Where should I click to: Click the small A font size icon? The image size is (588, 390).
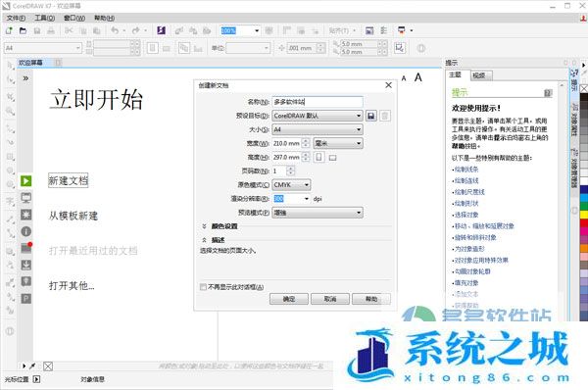point(404,78)
